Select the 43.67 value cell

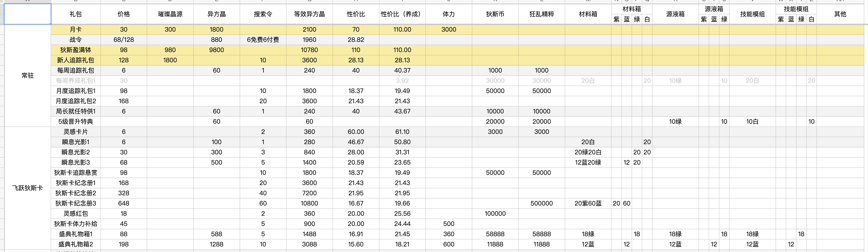pos(402,111)
